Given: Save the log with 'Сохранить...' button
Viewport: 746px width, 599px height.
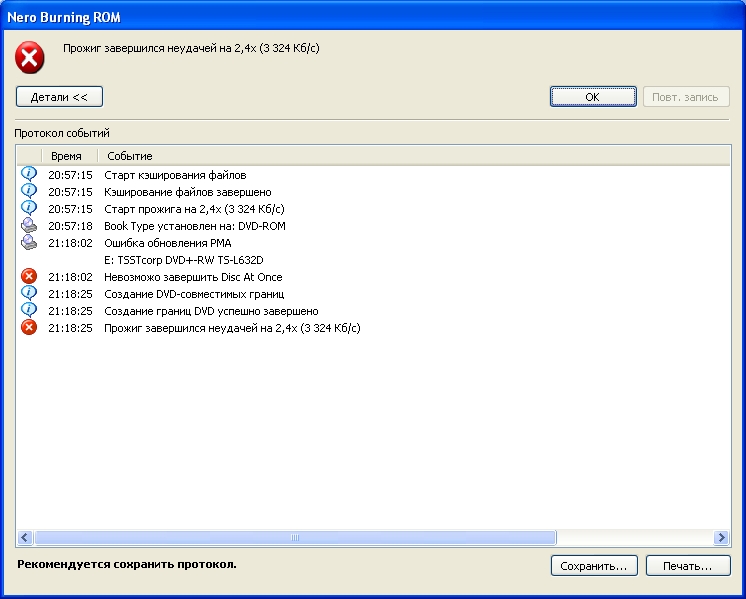Looking at the screenshot, I should click(593, 566).
